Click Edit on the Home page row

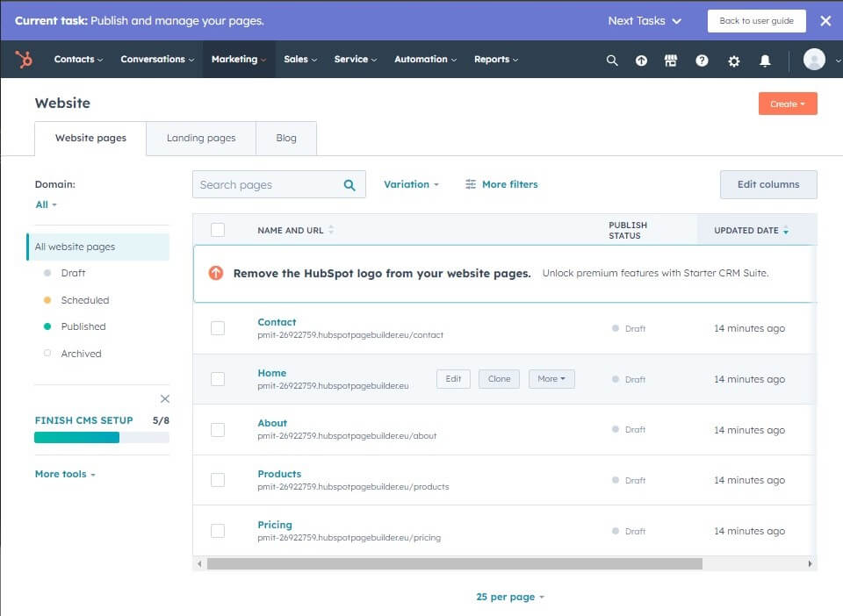453,379
